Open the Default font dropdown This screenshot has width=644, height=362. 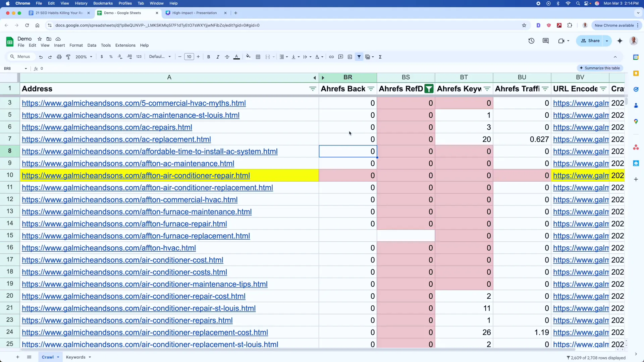tap(160, 57)
